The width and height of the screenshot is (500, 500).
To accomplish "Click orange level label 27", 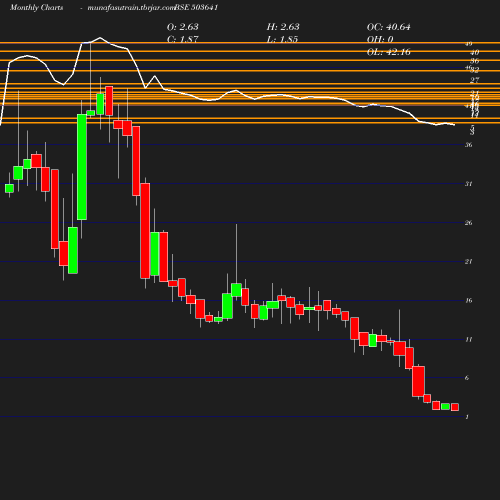I will tap(475, 80).
